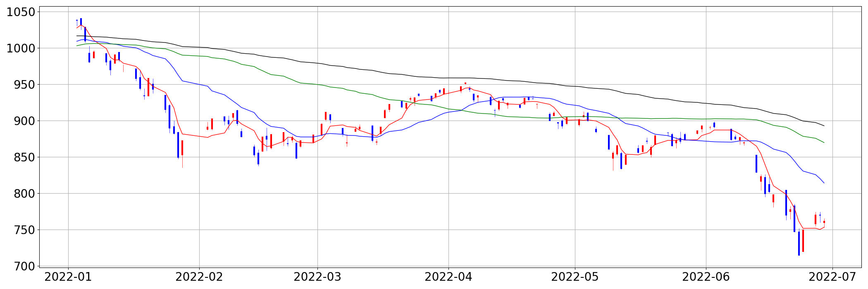Image resolution: width=868 pixels, height=289 pixels.
Task: Click the 850 y-axis label
Action: [x=24, y=157]
